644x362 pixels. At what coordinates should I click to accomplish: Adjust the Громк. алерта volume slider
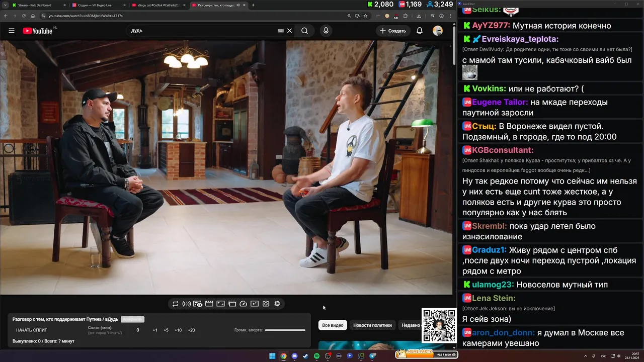click(x=285, y=330)
